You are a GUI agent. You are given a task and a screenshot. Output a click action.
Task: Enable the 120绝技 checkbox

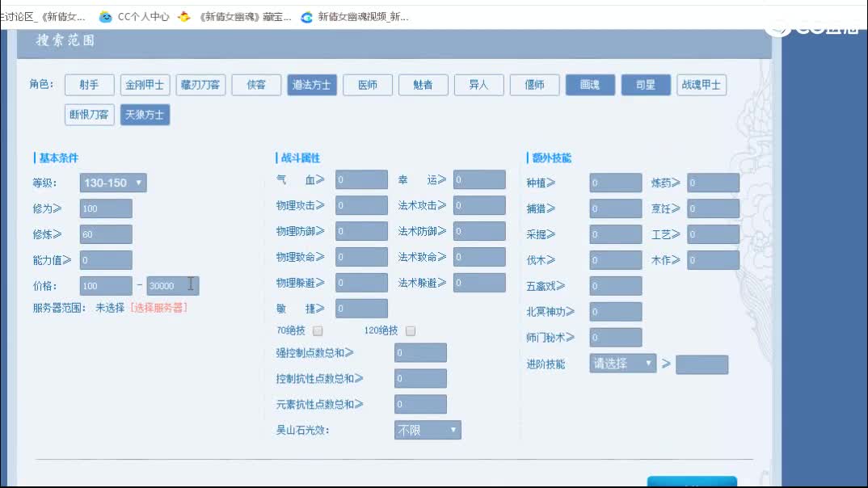tap(410, 330)
